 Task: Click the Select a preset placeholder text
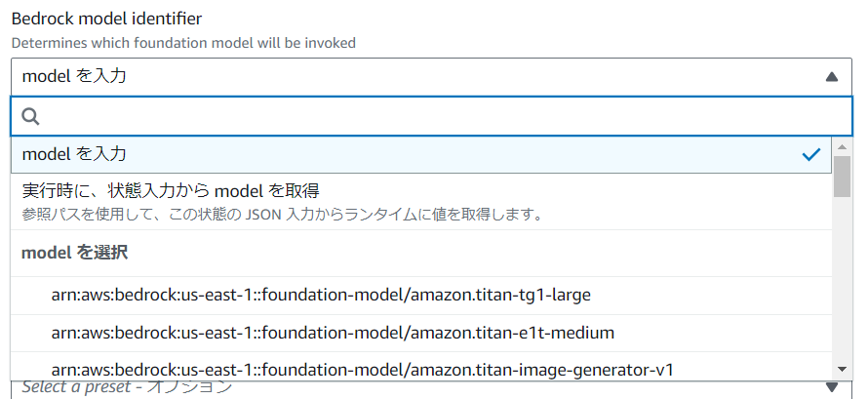click(127, 388)
